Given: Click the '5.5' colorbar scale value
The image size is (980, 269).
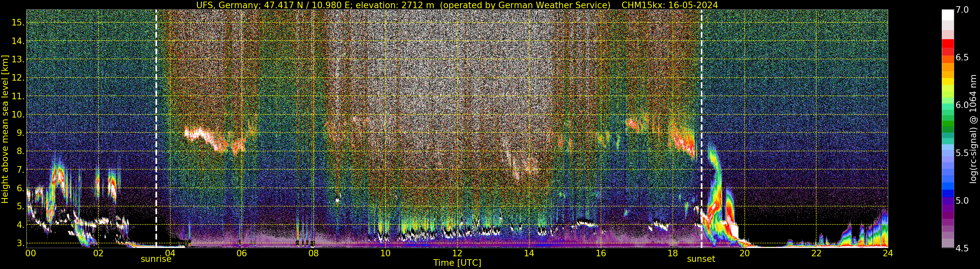Looking at the screenshot, I should coord(961,153).
